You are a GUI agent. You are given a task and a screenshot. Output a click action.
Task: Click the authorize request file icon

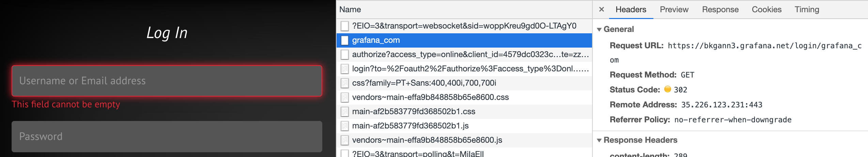coord(345,54)
